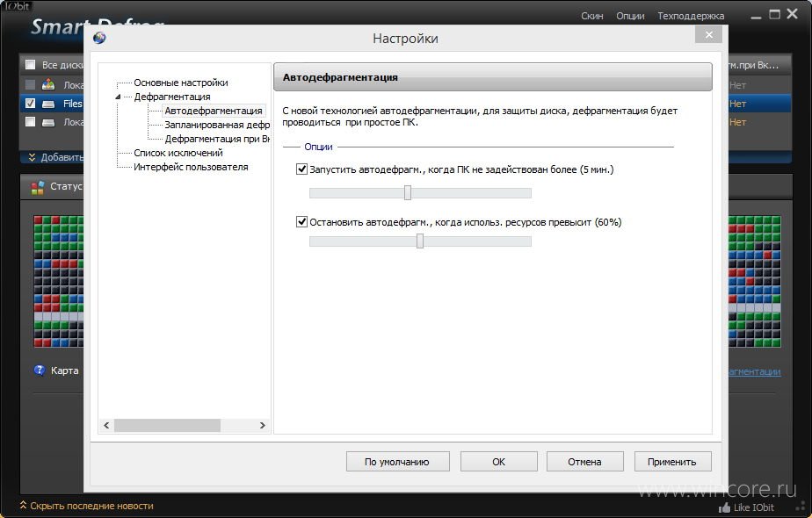This screenshot has width=812, height=518.
Task: Click the Добавить button in main window
Action: (62, 157)
